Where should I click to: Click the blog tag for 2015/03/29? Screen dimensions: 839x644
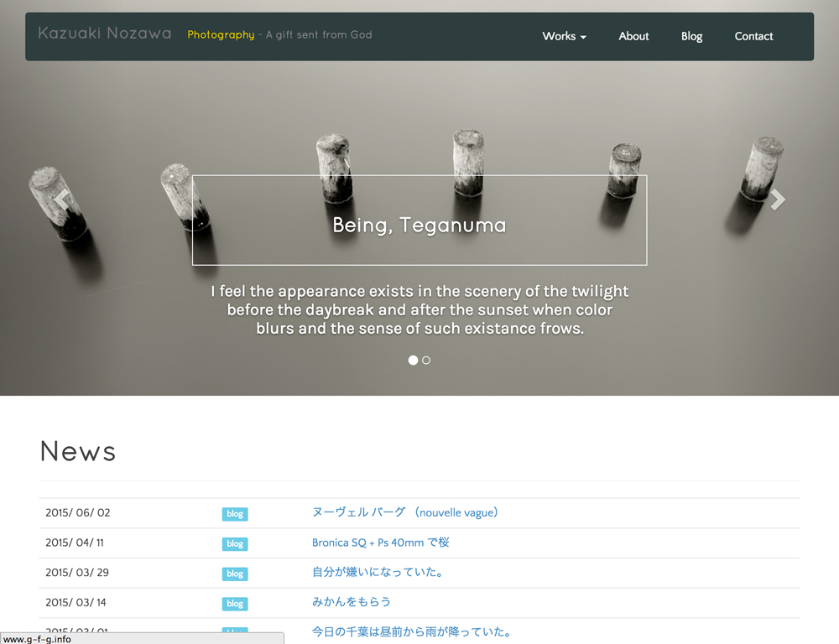point(235,574)
